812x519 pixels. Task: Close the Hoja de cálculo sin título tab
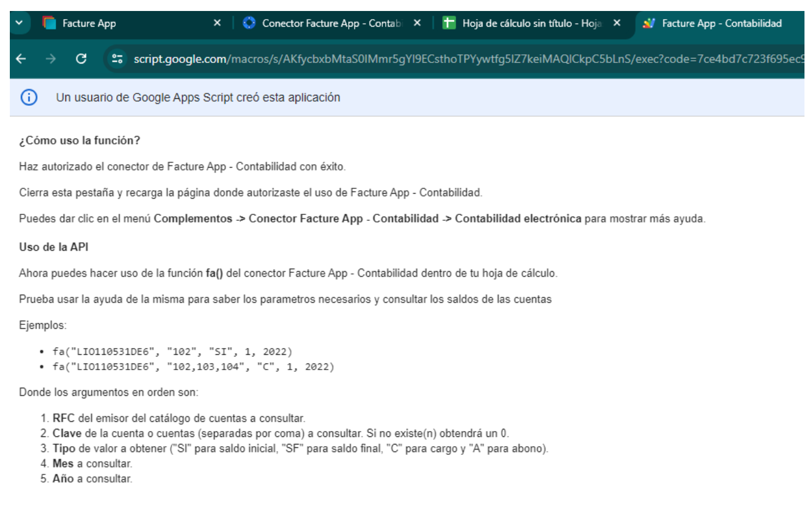tap(617, 23)
